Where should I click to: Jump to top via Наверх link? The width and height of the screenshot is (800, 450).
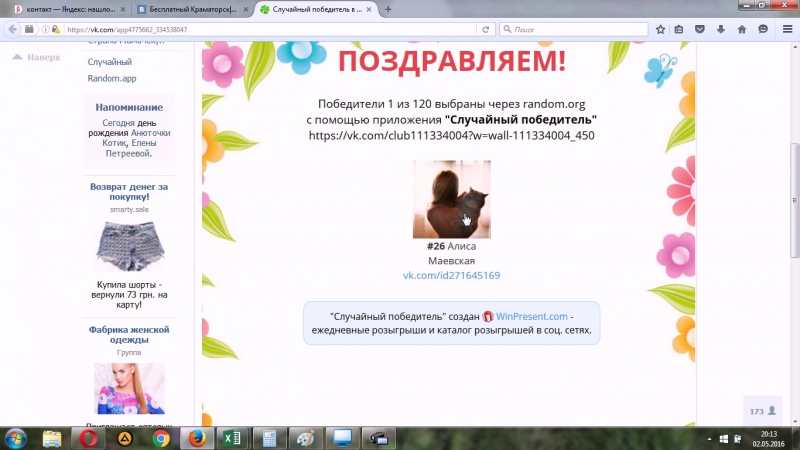37,57
